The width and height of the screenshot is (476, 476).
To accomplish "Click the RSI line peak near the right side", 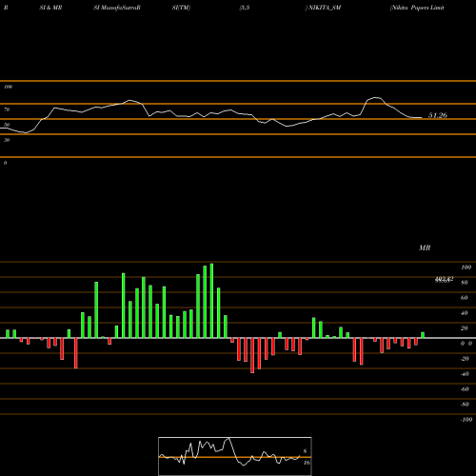I will coord(376,97).
